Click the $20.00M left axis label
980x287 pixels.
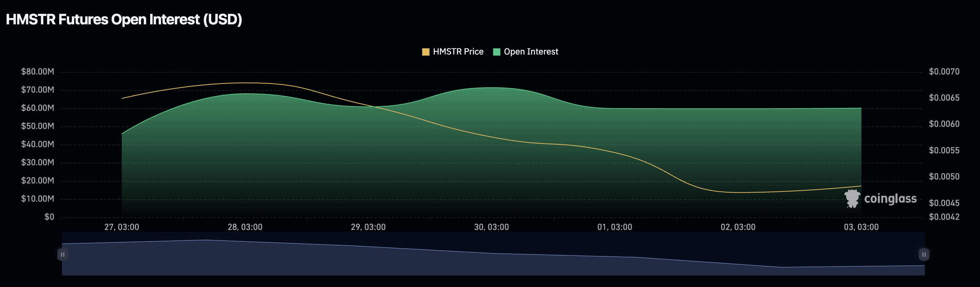(38, 181)
